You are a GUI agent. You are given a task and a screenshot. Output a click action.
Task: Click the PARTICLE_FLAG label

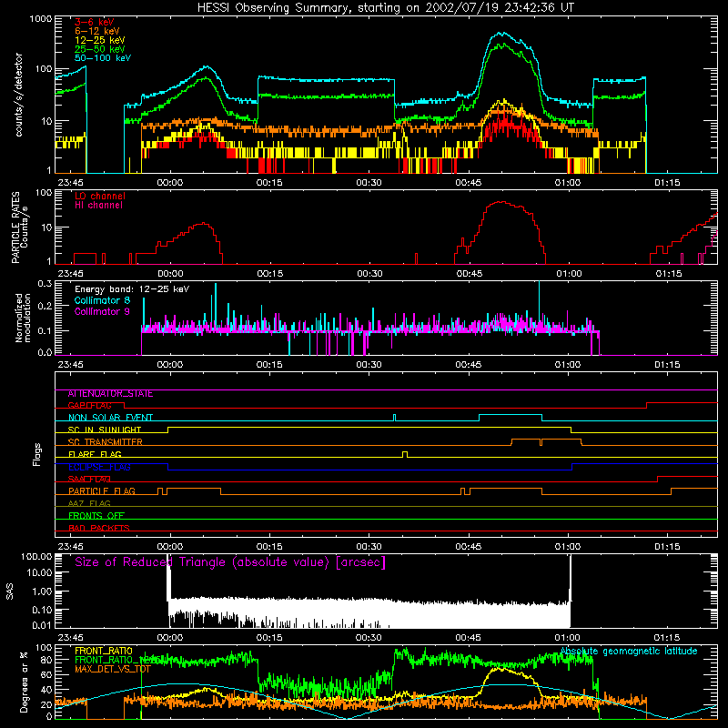click(x=102, y=491)
